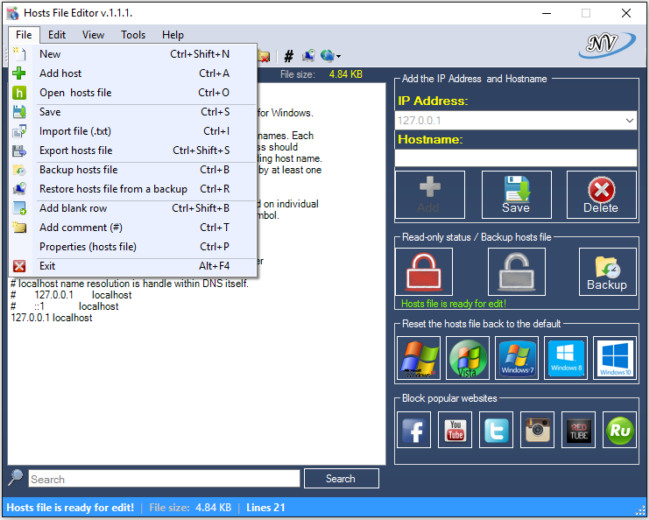Click into the Hostname text field
The width and height of the screenshot is (649, 520).
pyautogui.click(x=515, y=158)
